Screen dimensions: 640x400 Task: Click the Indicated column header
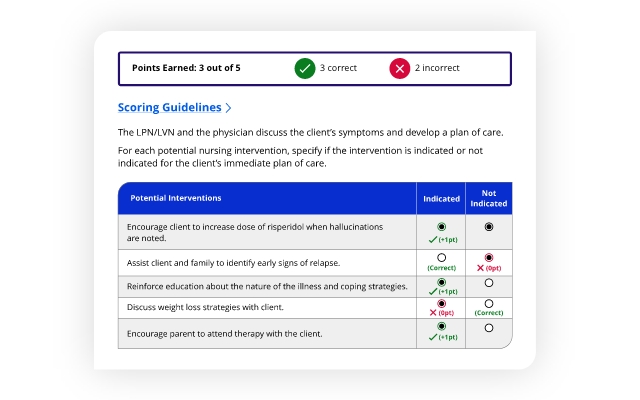click(x=441, y=199)
